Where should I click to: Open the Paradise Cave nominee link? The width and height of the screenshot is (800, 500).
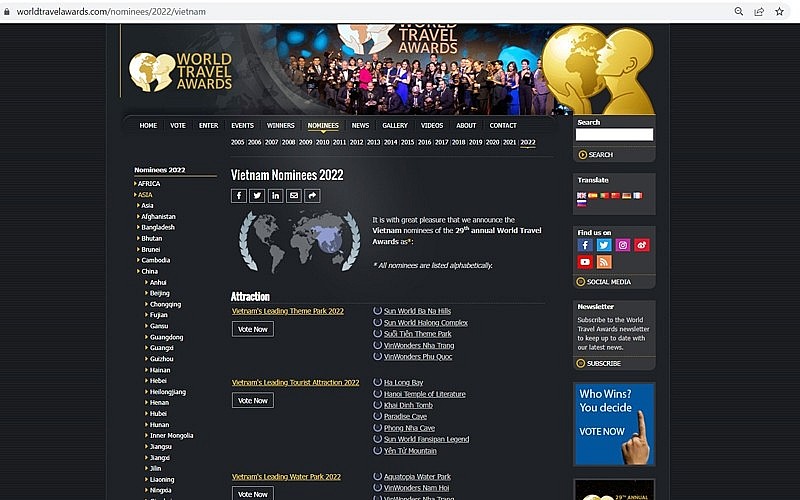(x=405, y=417)
